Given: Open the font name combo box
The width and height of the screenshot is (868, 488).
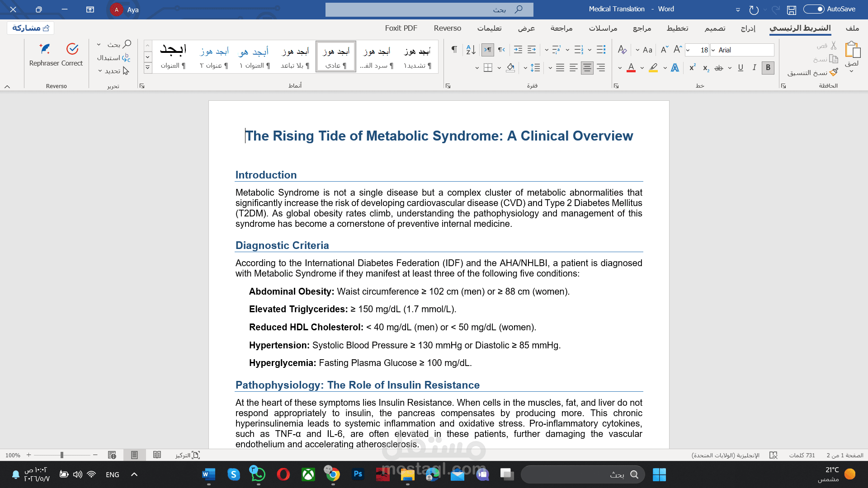Looking at the screenshot, I should pyautogui.click(x=742, y=50).
